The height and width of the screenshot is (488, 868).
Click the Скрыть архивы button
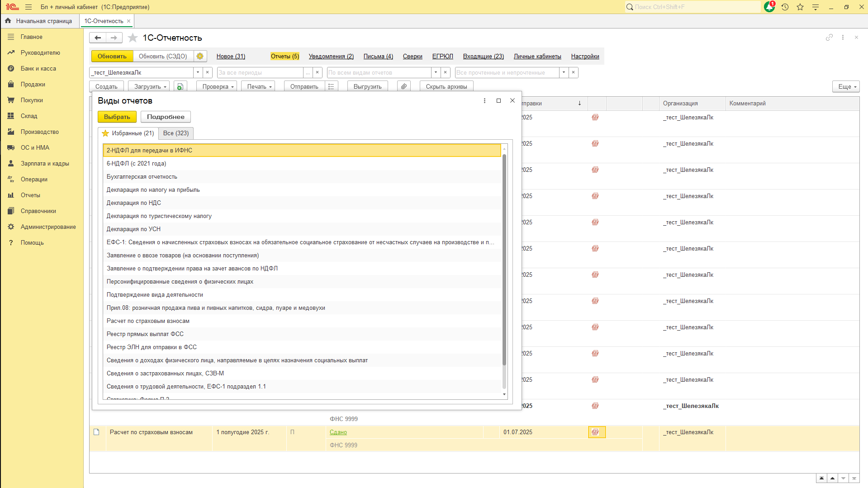tap(446, 86)
